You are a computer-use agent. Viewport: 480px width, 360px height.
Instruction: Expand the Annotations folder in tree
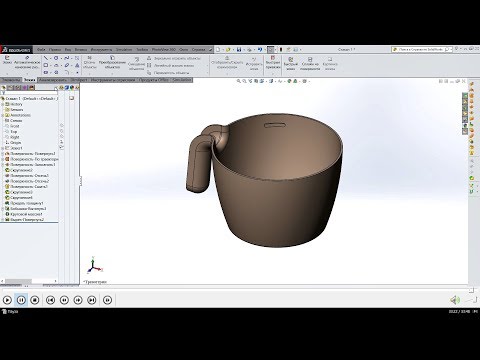(x=3, y=115)
